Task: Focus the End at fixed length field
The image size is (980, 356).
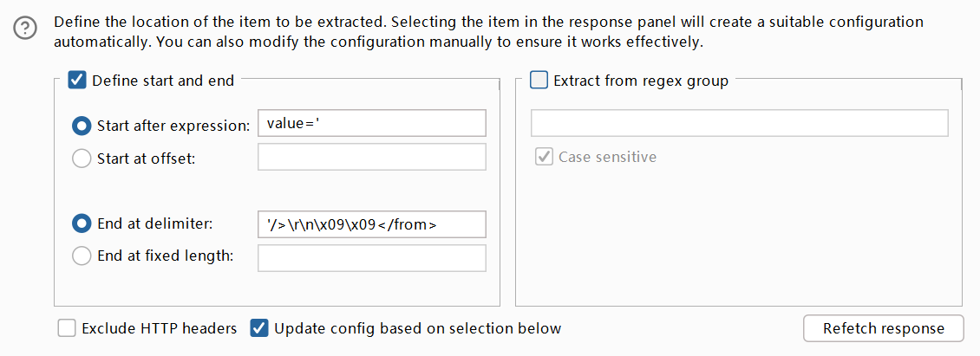Action: pos(371,257)
